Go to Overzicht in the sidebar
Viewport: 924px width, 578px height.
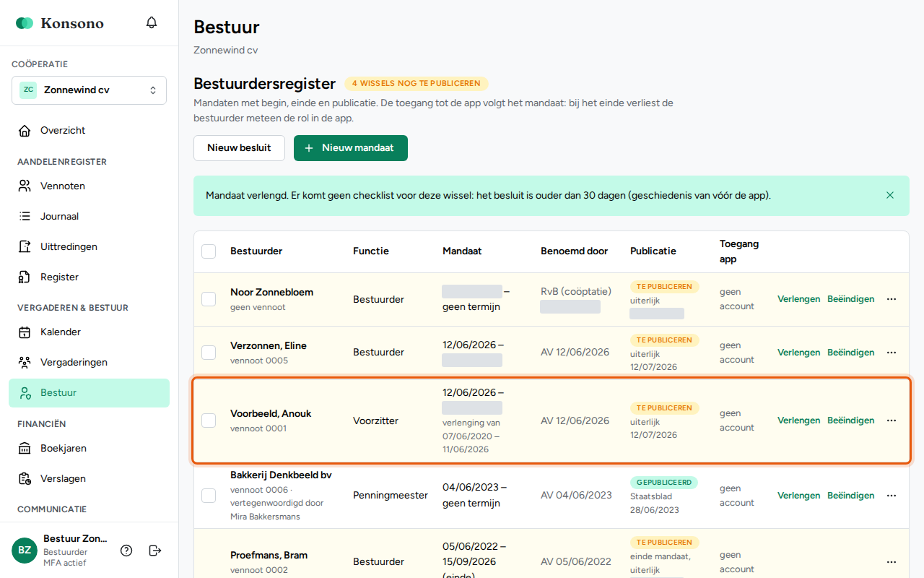click(x=89, y=131)
